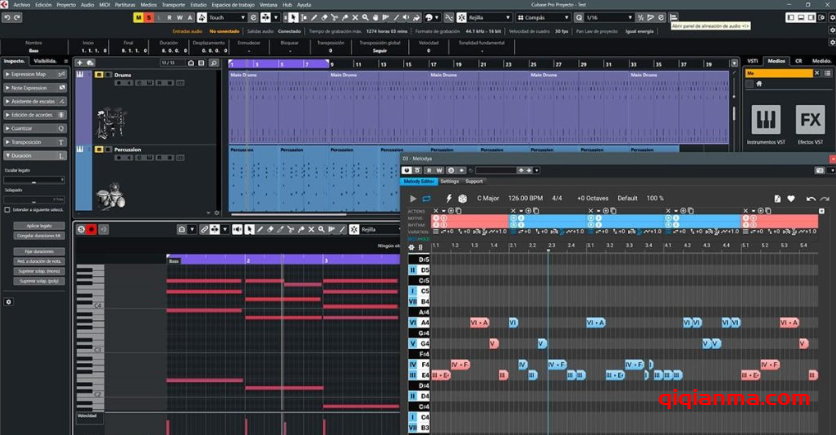Switch to Melodya Support tab

[474, 181]
